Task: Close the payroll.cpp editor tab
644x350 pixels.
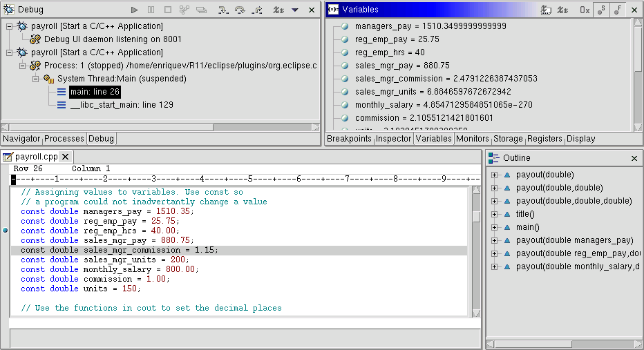Action: (x=65, y=157)
